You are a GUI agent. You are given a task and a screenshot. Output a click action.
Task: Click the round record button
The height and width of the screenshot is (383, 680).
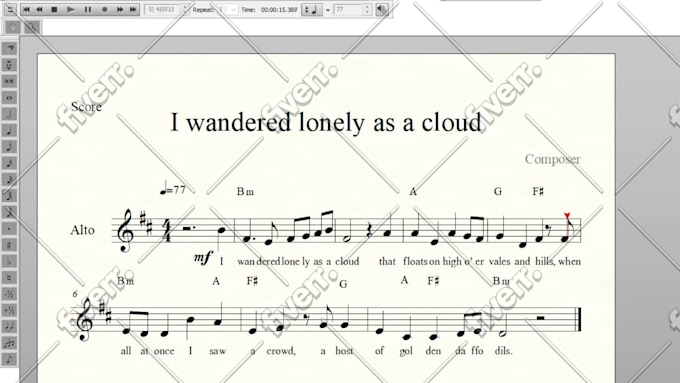click(x=105, y=9)
